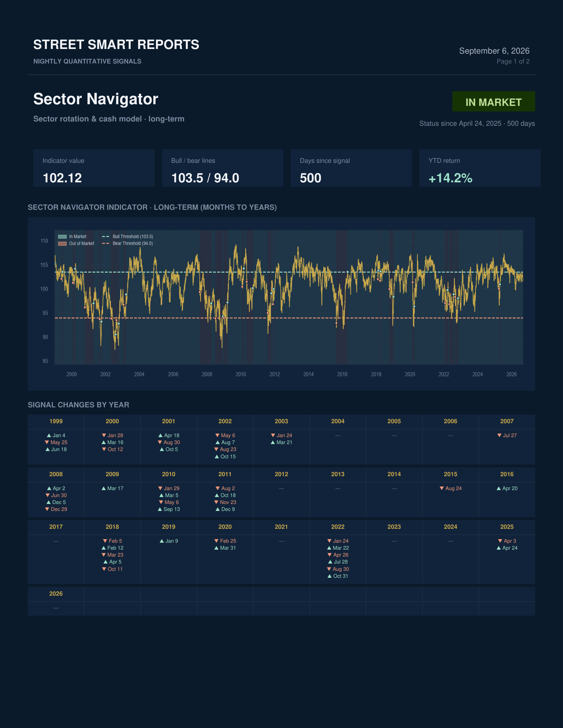
Task: Click the 2026 year column header
Action: [56, 594]
